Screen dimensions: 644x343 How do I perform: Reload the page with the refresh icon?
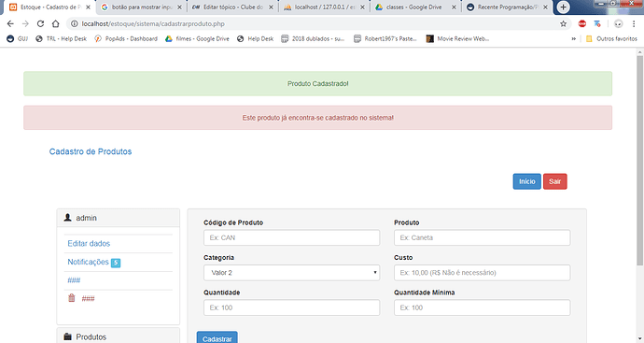click(40, 24)
